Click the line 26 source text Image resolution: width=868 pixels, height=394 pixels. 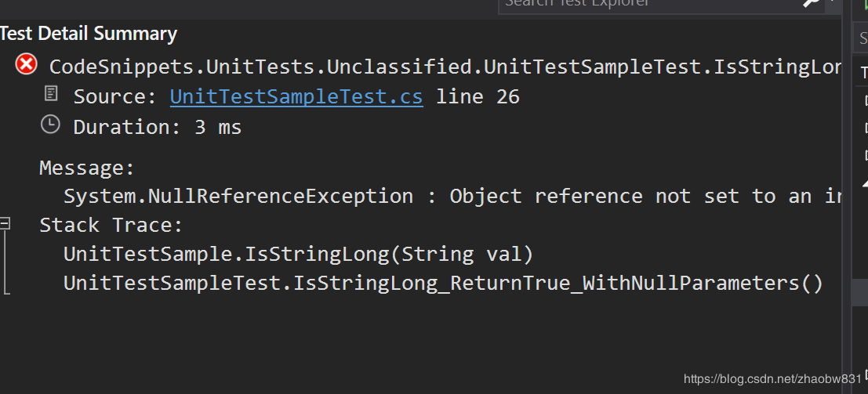click(x=478, y=97)
